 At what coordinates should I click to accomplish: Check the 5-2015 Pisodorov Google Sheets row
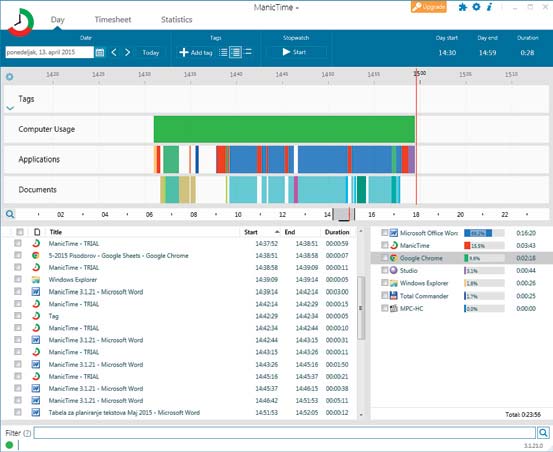18,255
